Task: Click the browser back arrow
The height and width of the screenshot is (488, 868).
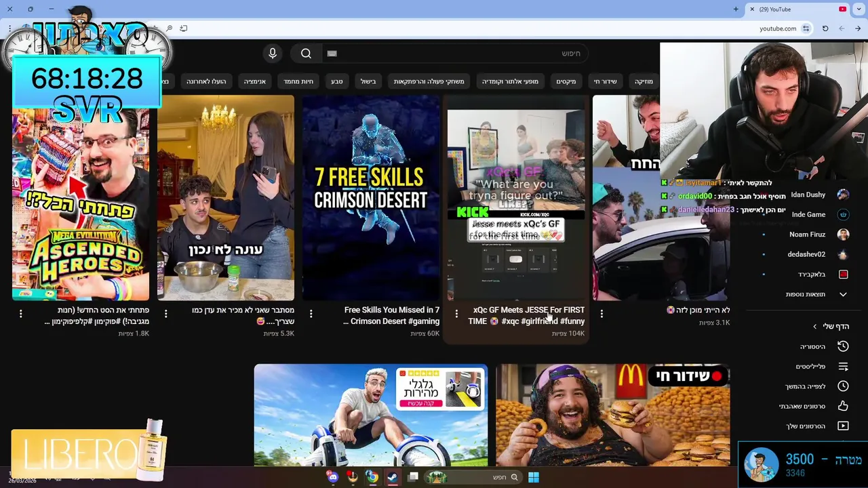Action: [858, 28]
